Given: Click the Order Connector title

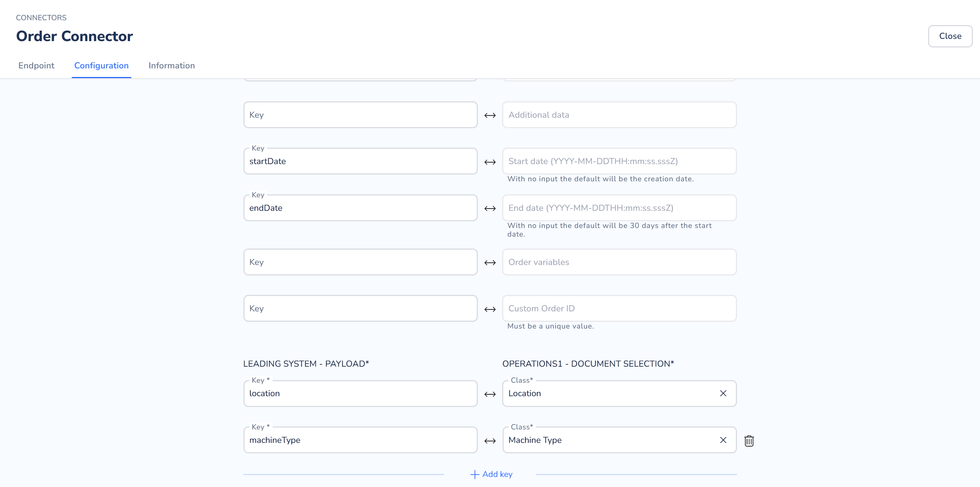Looking at the screenshot, I should pyautogui.click(x=74, y=36).
